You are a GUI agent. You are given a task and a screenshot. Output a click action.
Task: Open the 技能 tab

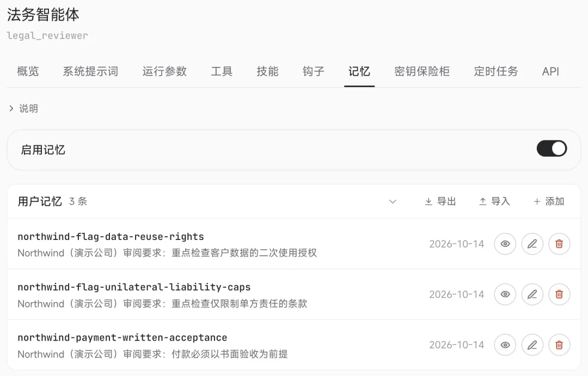[267, 71]
